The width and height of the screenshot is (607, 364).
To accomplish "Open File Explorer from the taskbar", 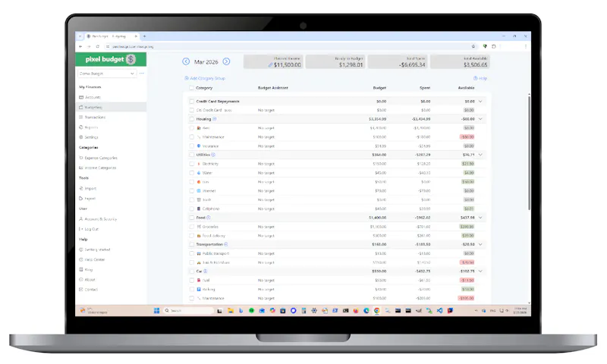I will pos(231,311).
